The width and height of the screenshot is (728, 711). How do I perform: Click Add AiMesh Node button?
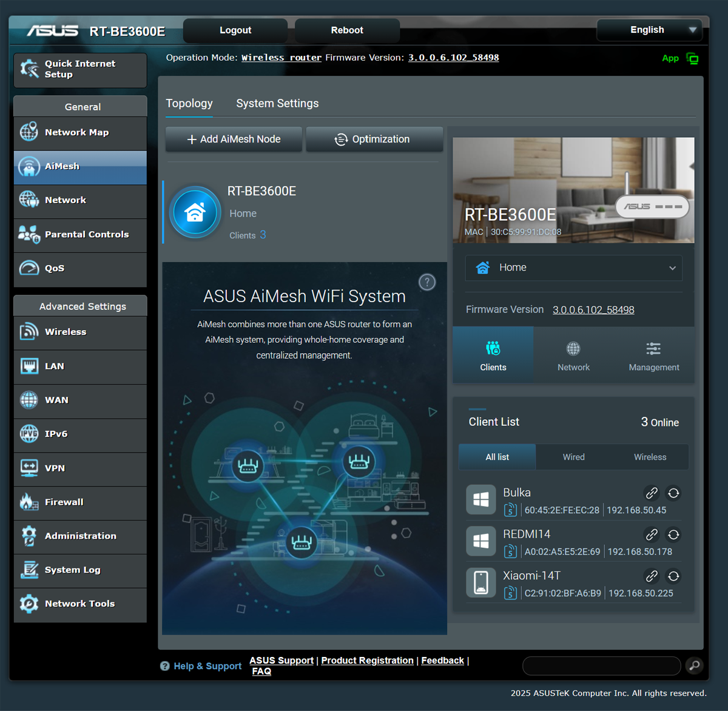(234, 139)
